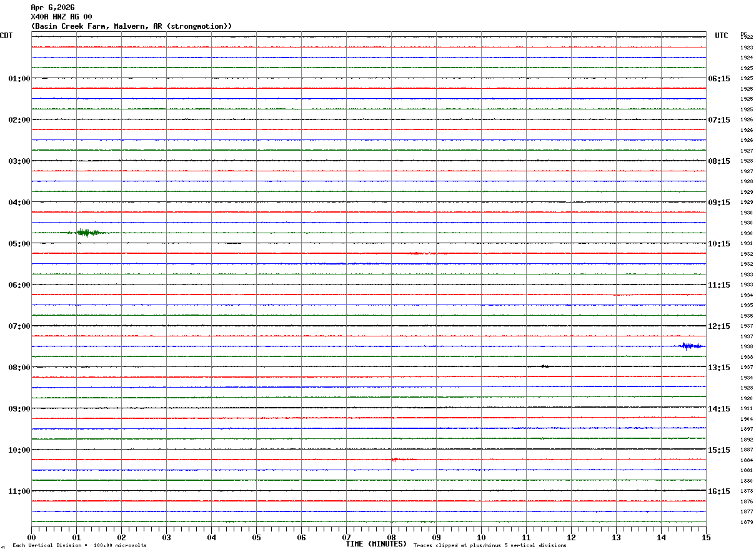Click the CDT timezone label

click(x=6, y=36)
